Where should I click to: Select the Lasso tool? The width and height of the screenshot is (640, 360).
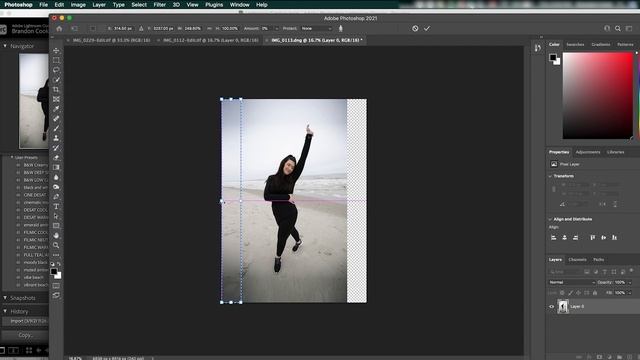click(56, 70)
